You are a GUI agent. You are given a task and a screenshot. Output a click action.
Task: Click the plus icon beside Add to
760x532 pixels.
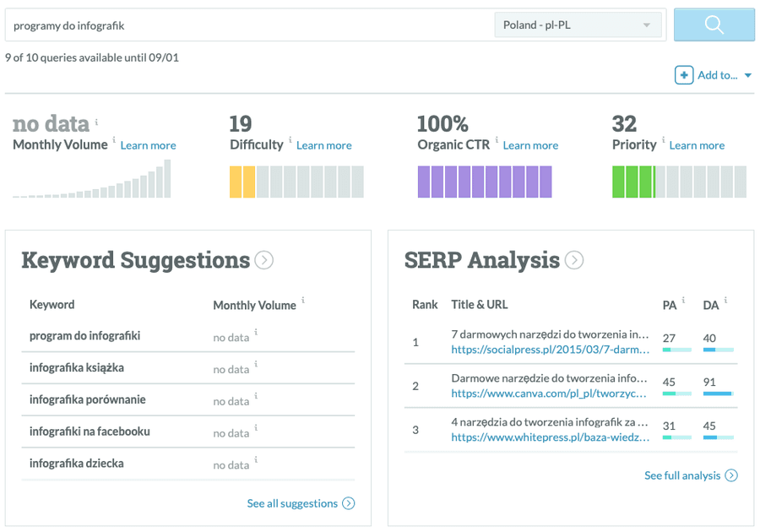[x=684, y=75]
